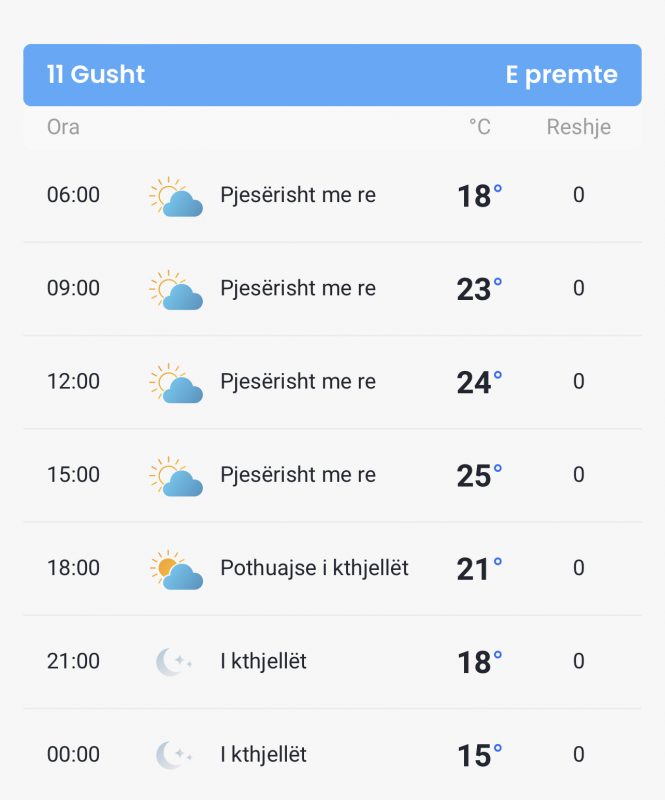
Task: Click the partly cloudy icon at 09:00
Action: point(176,290)
